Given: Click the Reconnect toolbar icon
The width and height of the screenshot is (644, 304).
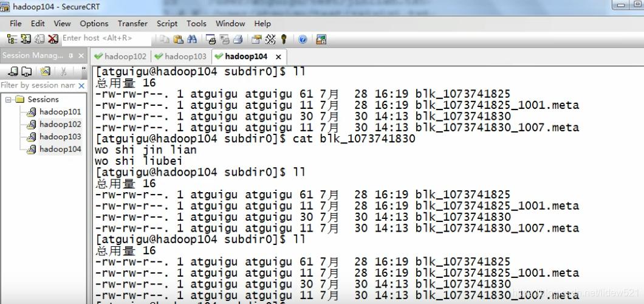Looking at the screenshot, I should pyautogui.click(x=39, y=39).
